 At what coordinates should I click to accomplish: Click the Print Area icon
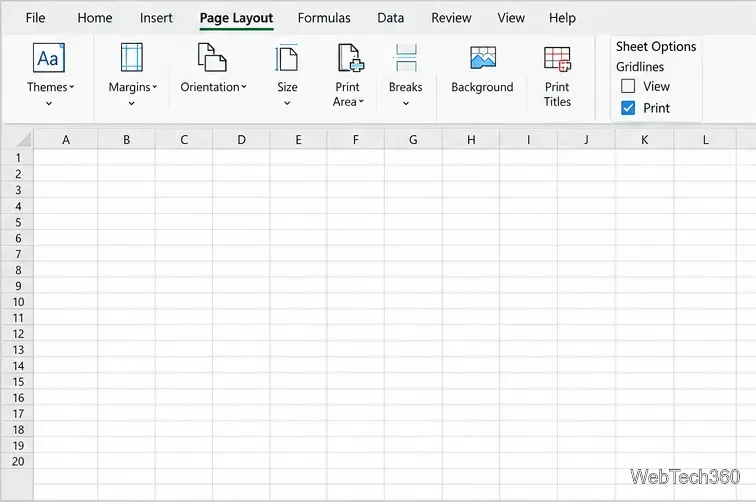click(351, 57)
